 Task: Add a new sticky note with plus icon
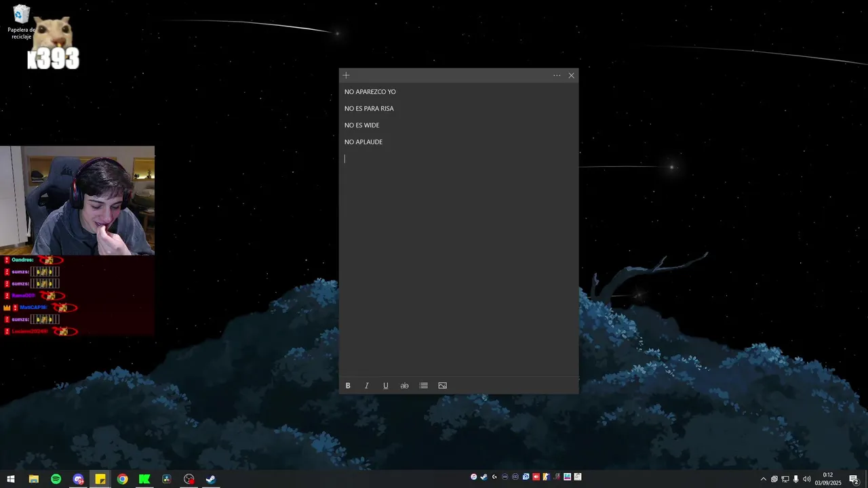click(x=346, y=75)
